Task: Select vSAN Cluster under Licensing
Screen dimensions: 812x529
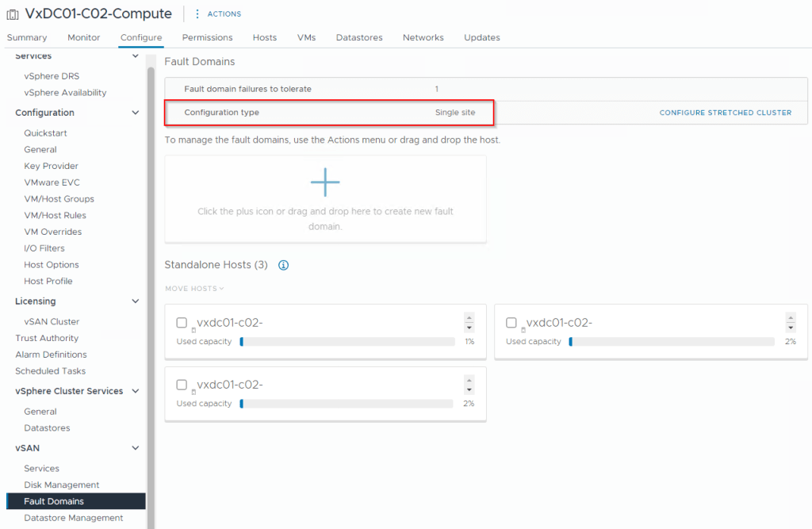Action: click(52, 322)
